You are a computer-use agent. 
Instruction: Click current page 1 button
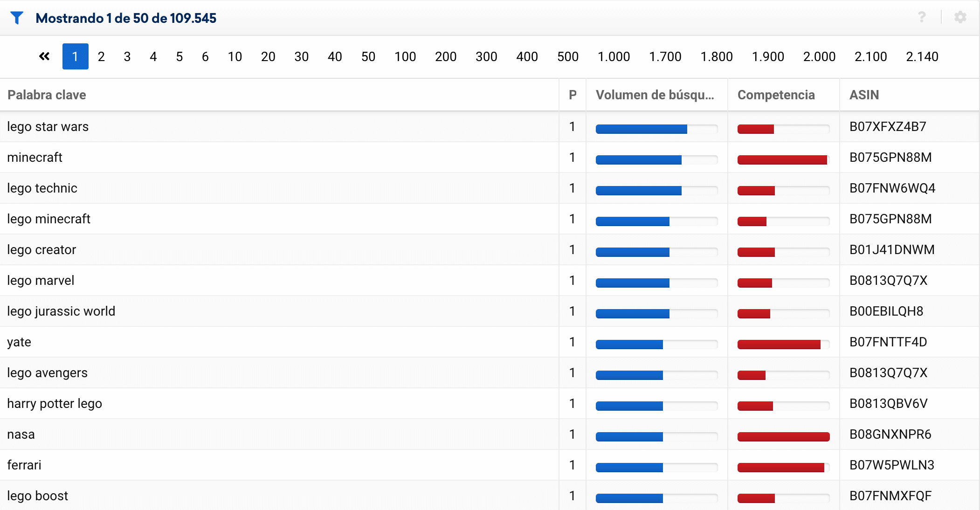pyautogui.click(x=75, y=56)
